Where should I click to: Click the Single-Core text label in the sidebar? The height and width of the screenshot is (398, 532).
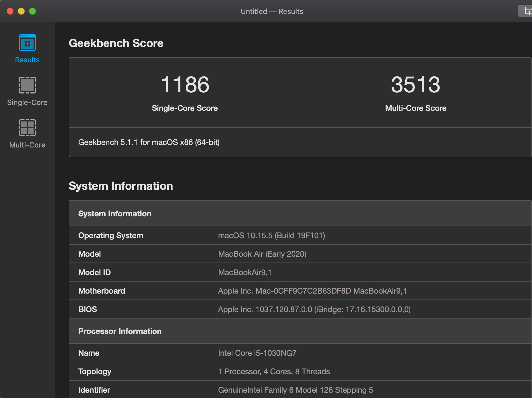pyautogui.click(x=27, y=102)
